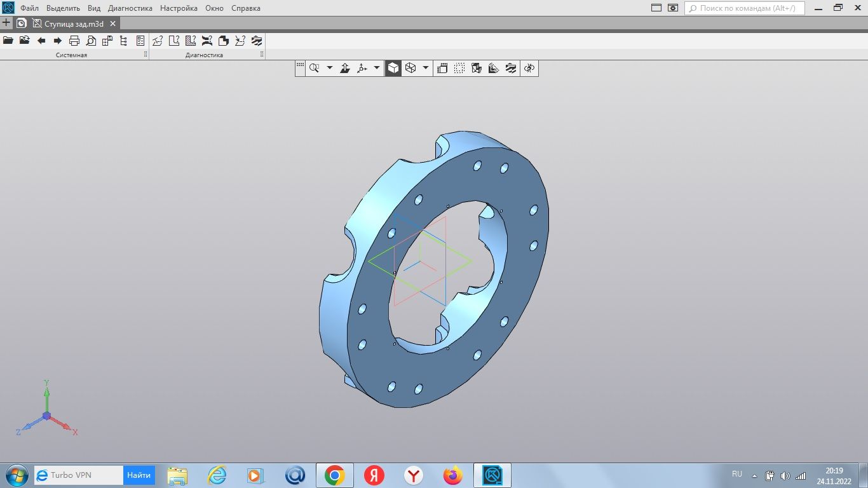This screenshot has height=488, width=868.
Task: Open the Диагностика menu
Action: pyautogui.click(x=130, y=8)
